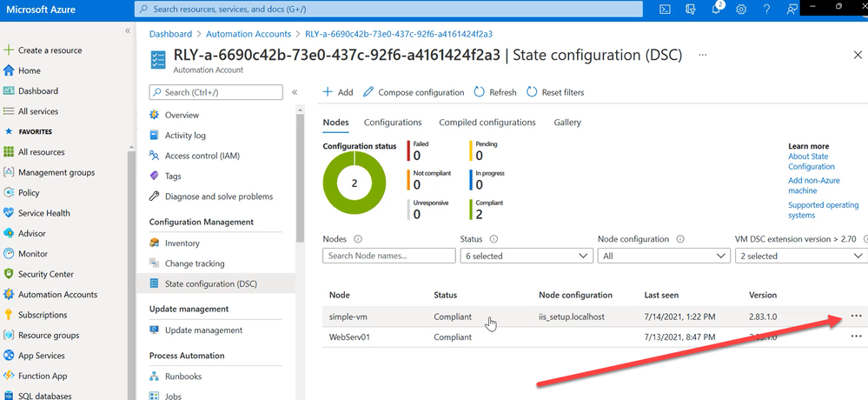Click Create a resource plus icon
This screenshot has height=400, width=868.
click(9, 50)
